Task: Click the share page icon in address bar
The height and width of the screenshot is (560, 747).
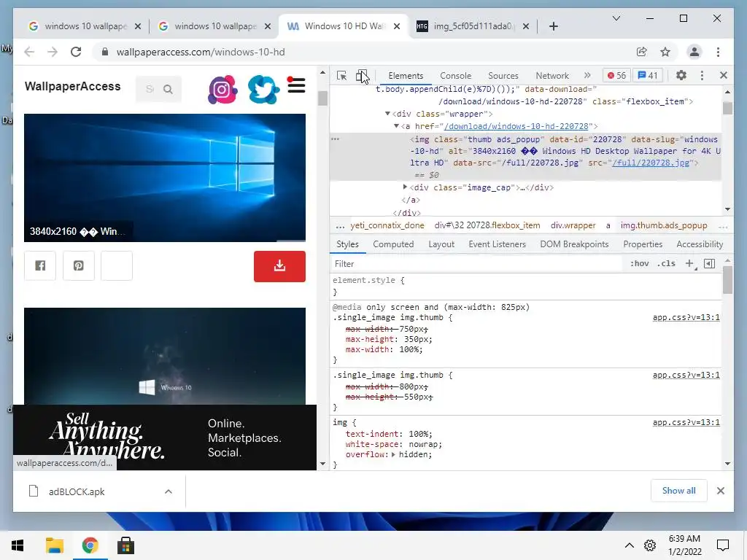Action: 642,52
